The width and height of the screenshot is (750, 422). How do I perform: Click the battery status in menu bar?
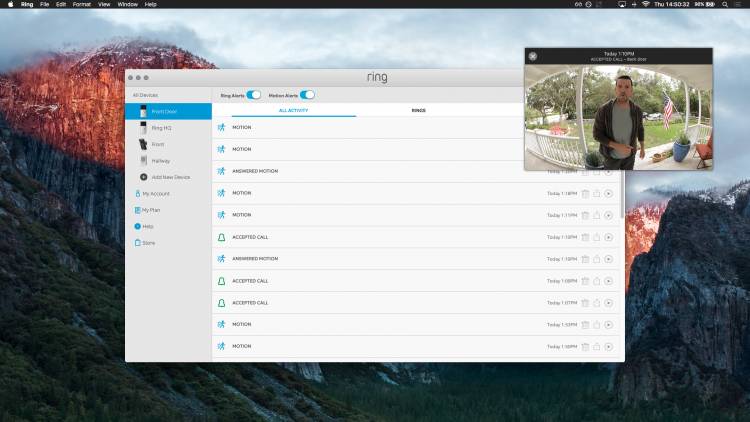tap(705, 4)
